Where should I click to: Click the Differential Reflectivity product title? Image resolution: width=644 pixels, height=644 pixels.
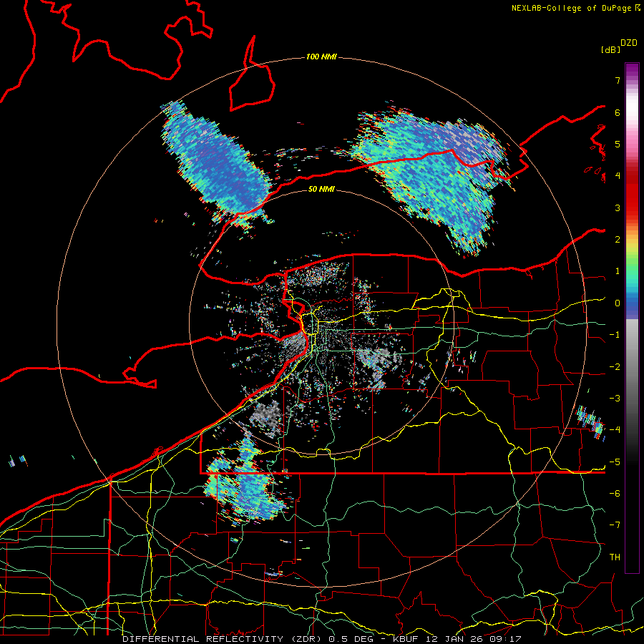click(x=223, y=639)
